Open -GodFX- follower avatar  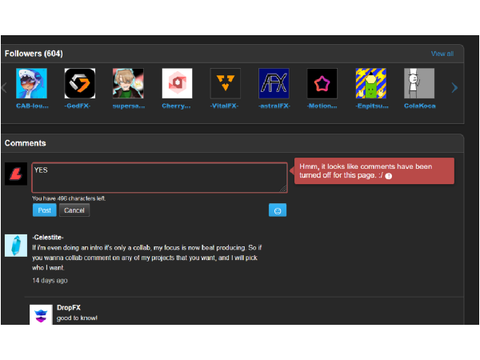point(80,83)
